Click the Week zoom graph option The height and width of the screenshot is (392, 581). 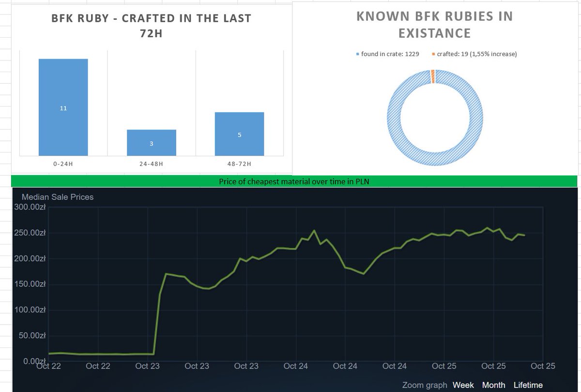tap(463, 385)
